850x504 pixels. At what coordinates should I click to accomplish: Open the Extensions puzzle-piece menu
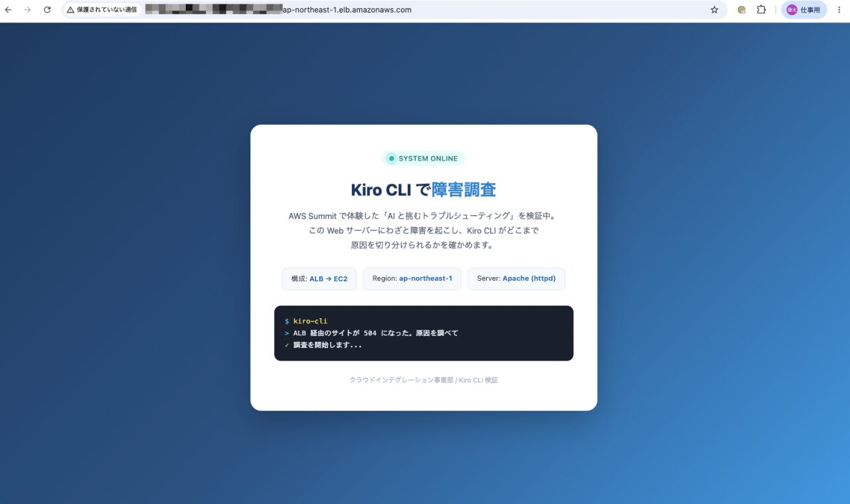[x=761, y=10]
